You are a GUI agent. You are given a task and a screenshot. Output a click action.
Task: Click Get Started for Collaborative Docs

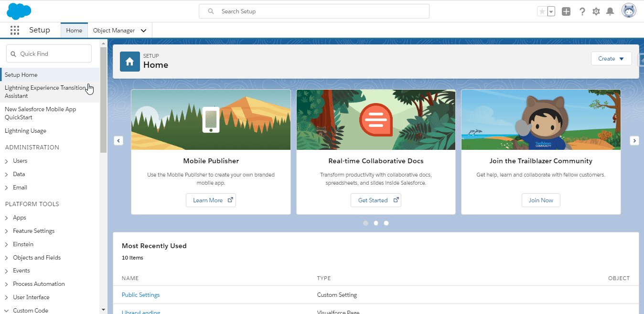pyautogui.click(x=376, y=200)
